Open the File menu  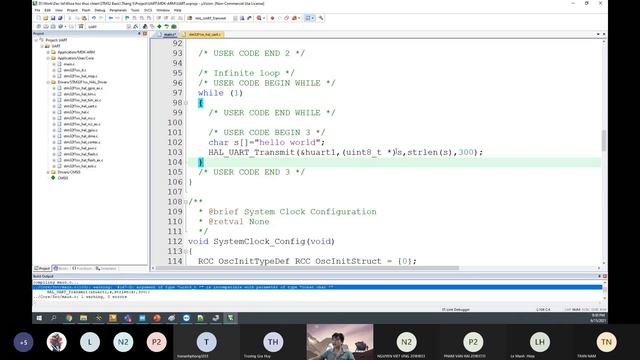[x=37, y=10]
